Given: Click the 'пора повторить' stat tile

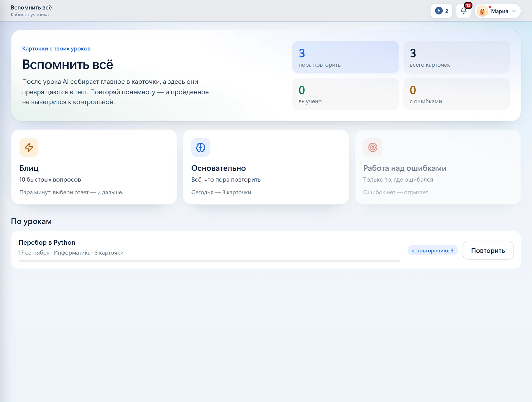Looking at the screenshot, I should point(345,57).
